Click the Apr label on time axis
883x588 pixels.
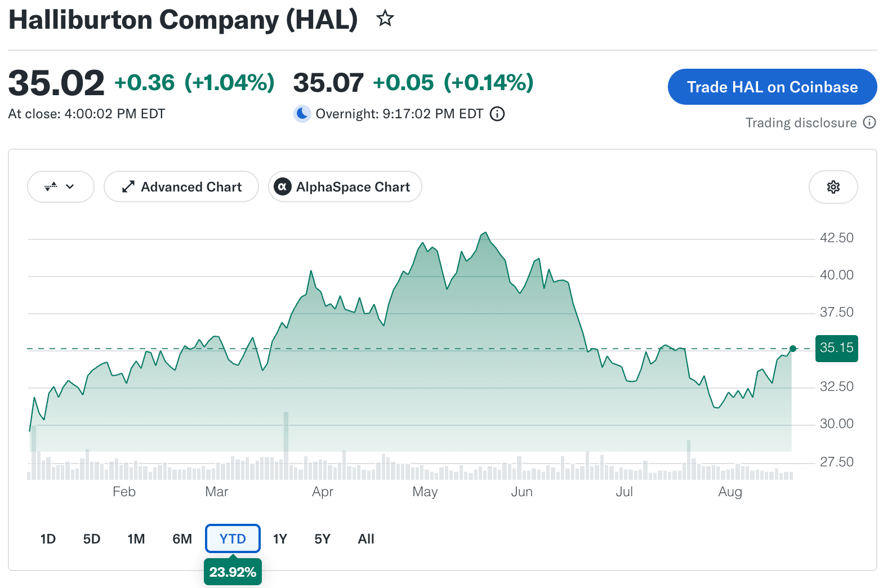pyautogui.click(x=322, y=492)
